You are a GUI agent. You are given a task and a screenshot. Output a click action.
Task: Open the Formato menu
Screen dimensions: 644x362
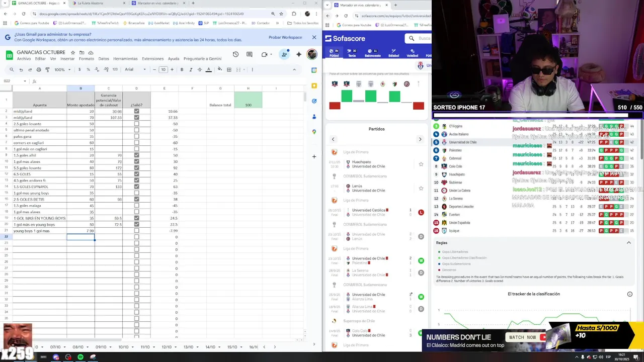point(87,59)
